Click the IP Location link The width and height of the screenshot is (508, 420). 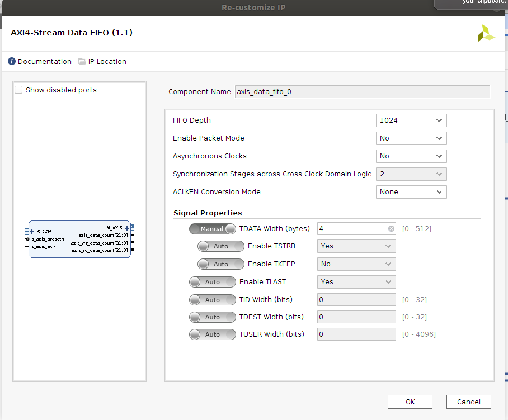[107, 61]
